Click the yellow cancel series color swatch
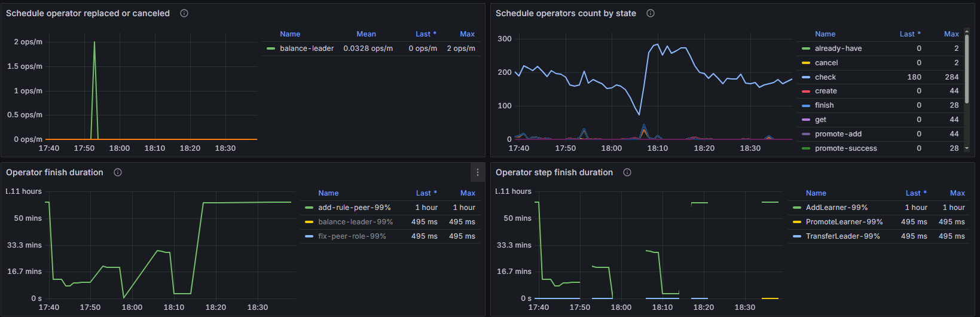Screen dimensions: 980x317 tap(806, 63)
